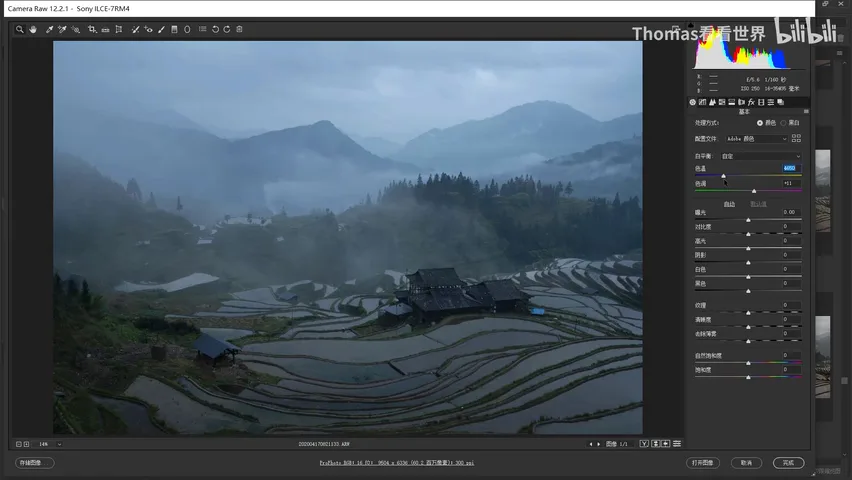Toggle before/after Y preview icon

[644, 444]
